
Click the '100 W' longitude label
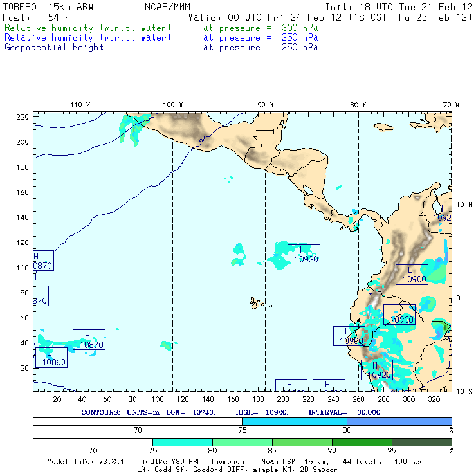coord(173,105)
